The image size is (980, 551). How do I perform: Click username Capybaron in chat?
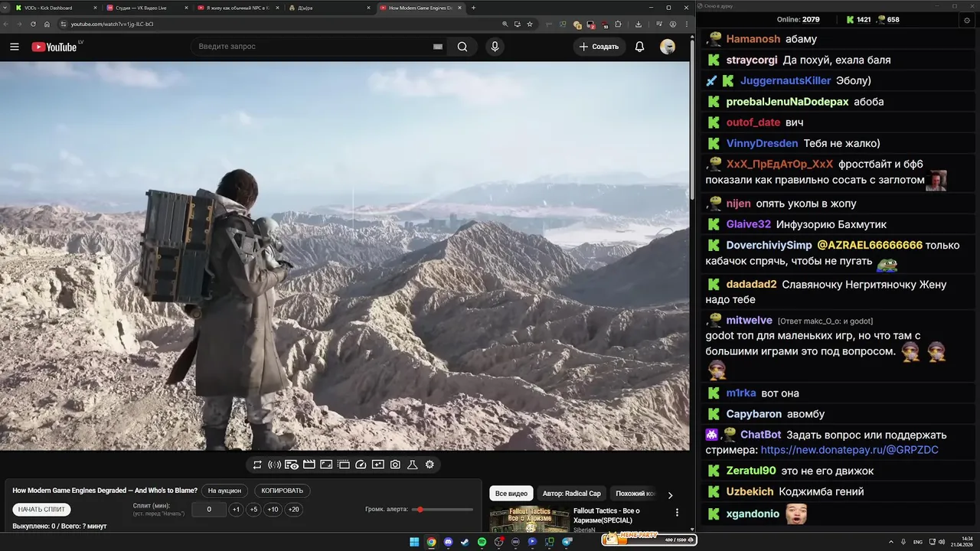754,414
